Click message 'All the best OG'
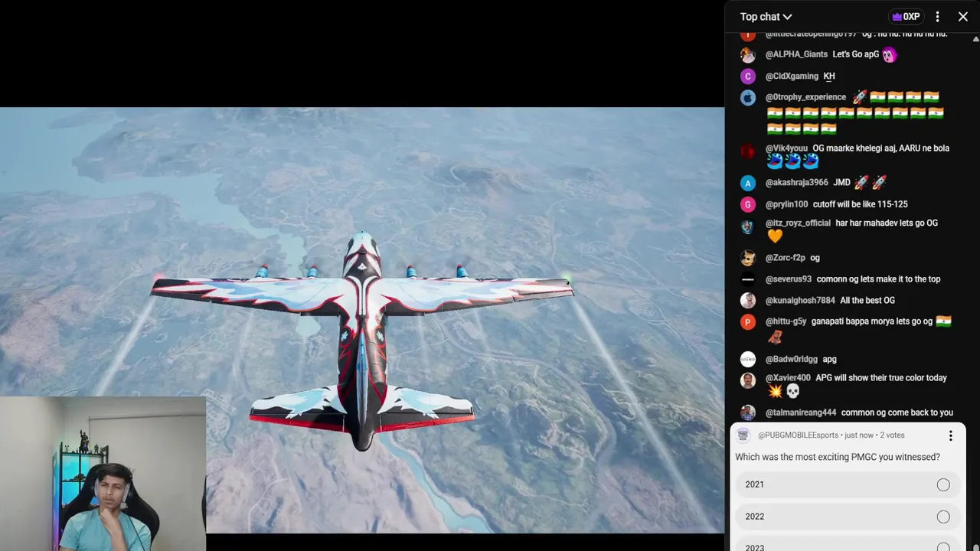The height and width of the screenshot is (551, 980). tap(867, 301)
